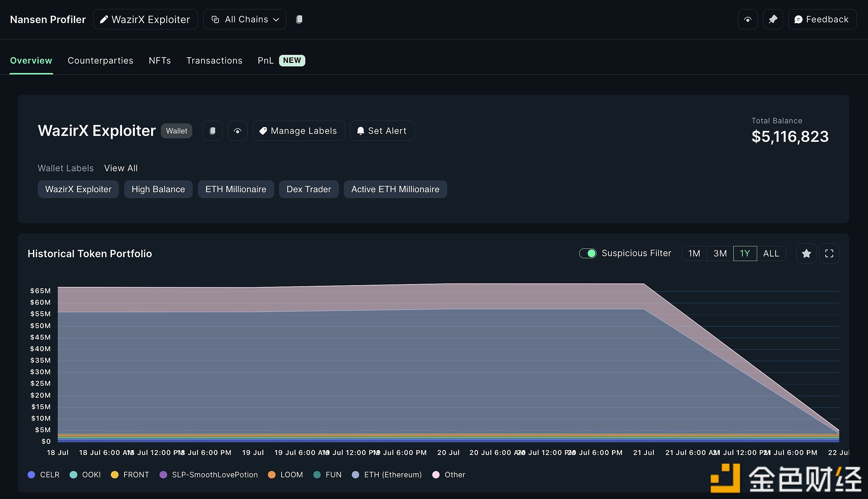
Task: Click the Manage Labels button
Action: 299,131
